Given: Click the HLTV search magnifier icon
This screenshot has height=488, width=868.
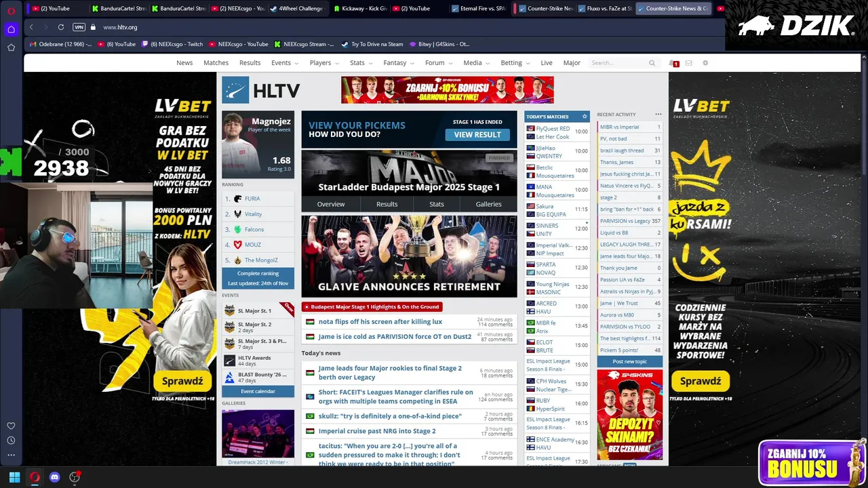Looking at the screenshot, I should 652,63.
